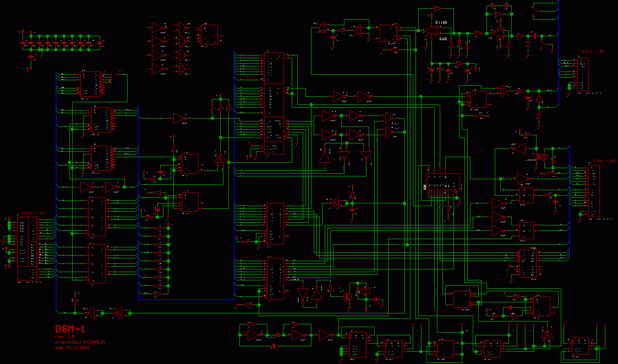Click the transistor symbol beside the relay

click(x=347, y=296)
